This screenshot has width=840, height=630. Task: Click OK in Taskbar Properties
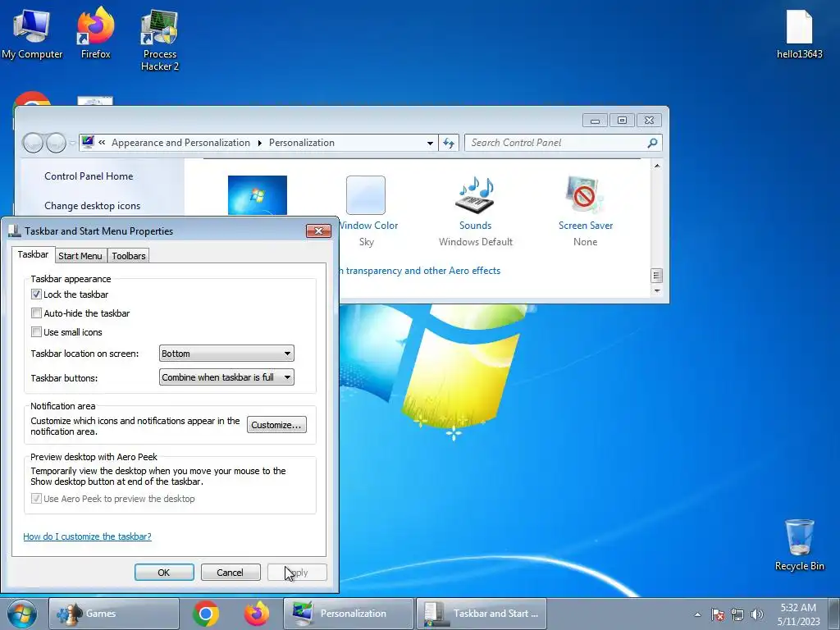click(164, 572)
